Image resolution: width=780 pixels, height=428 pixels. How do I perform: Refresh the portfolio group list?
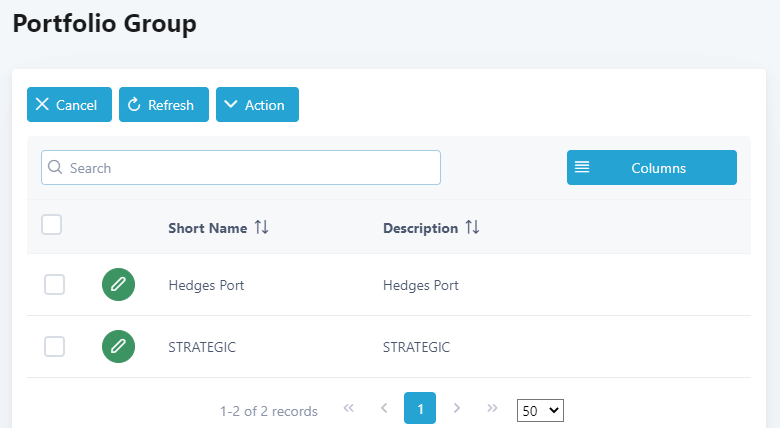coord(163,105)
